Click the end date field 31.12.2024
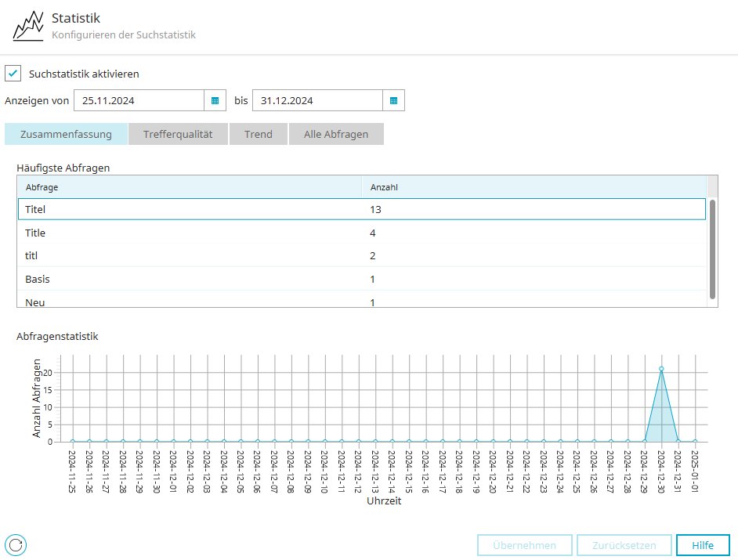Viewport: 738px width, 560px height. pyautogui.click(x=317, y=101)
